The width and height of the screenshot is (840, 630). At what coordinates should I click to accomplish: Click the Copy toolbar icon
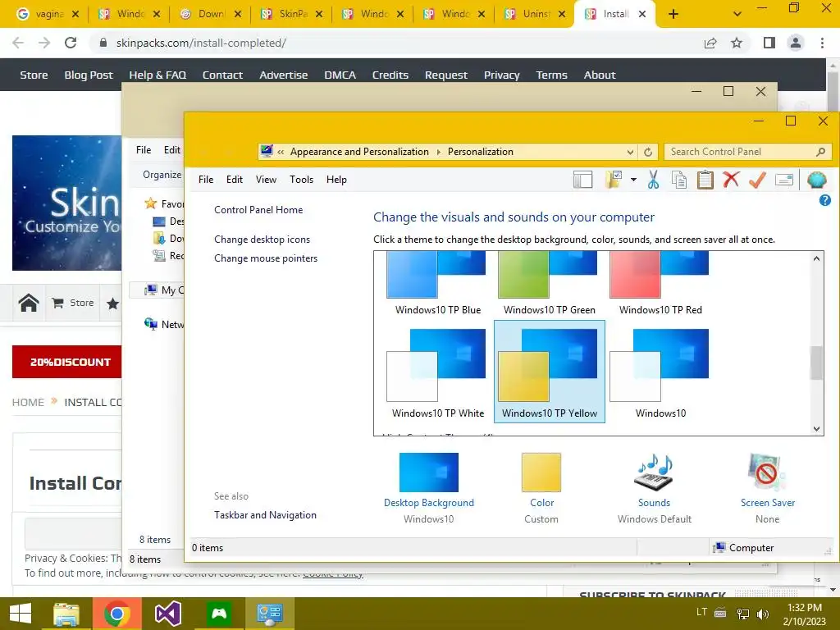coord(678,180)
